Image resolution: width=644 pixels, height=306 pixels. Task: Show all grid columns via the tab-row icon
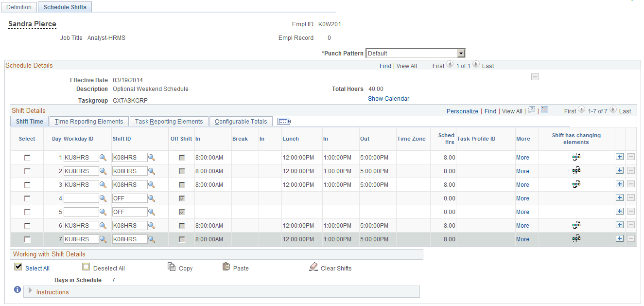tap(284, 121)
